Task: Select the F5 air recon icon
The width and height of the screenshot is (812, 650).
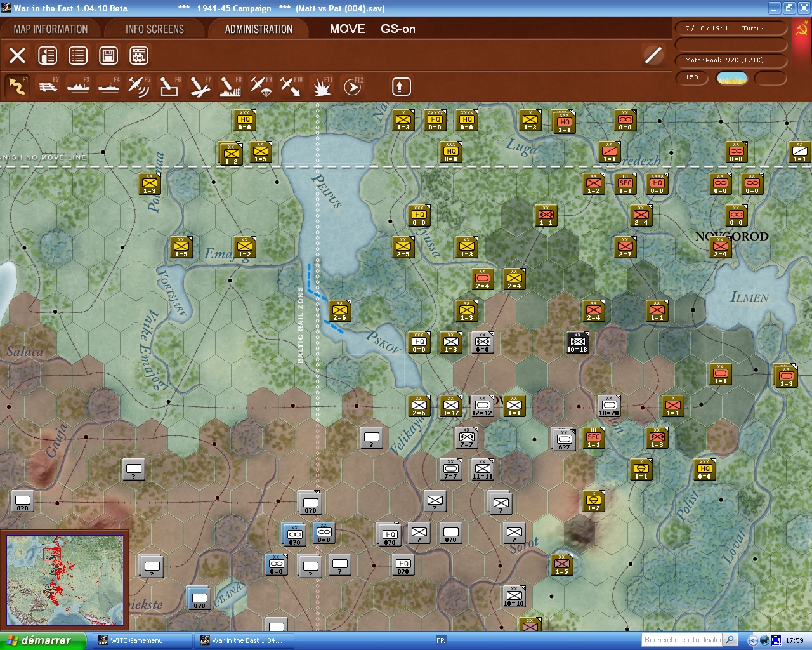Action: [x=139, y=86]
